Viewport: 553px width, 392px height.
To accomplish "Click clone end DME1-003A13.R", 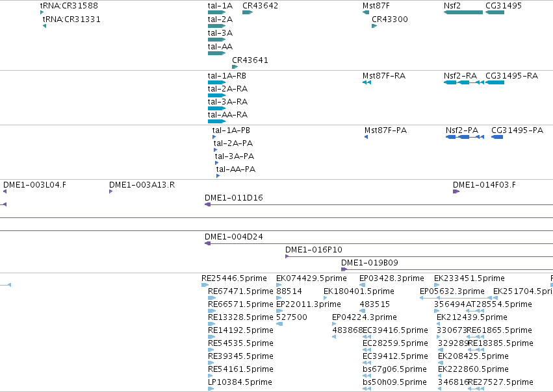I will [x=110, y=191].
